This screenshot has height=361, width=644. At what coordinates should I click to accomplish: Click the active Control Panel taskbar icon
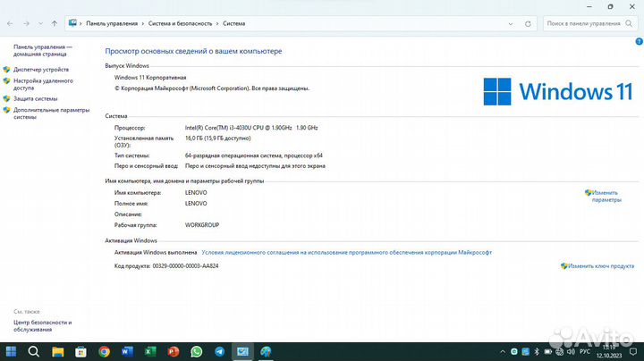(242, 351)
